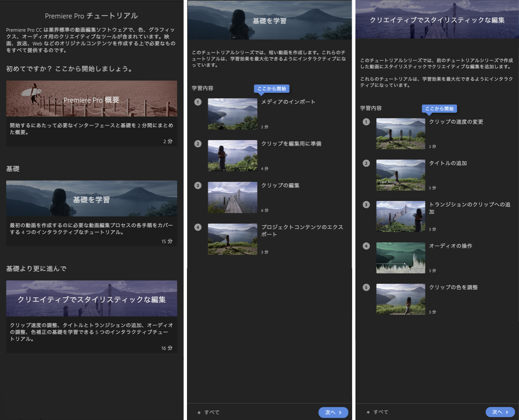
Task: Click ここから開始 badge above メディアのインポート
Action: point(272,89)
